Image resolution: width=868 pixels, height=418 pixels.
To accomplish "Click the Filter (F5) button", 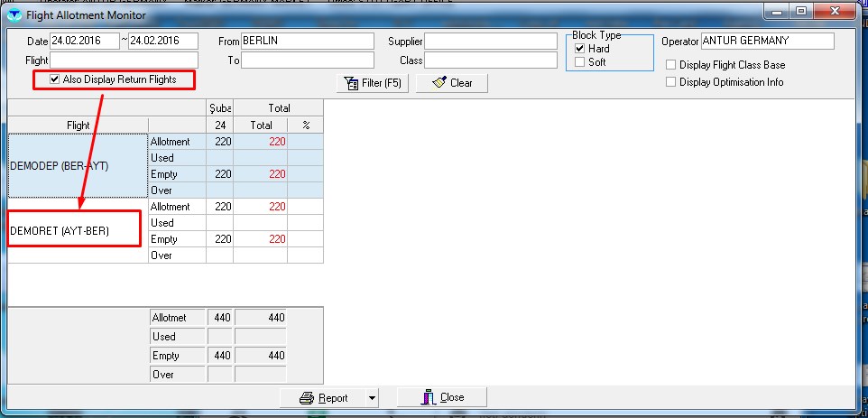I will 374,83.
